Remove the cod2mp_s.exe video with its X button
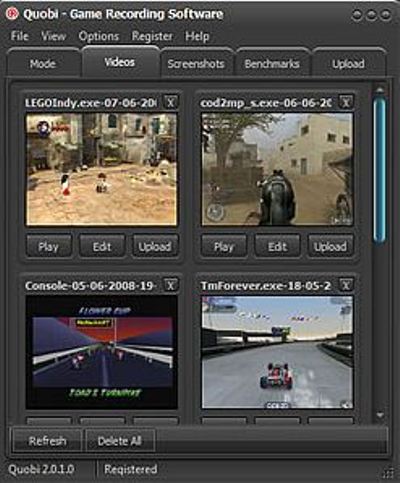Screen dimensions: 400x483 [346, 102]
